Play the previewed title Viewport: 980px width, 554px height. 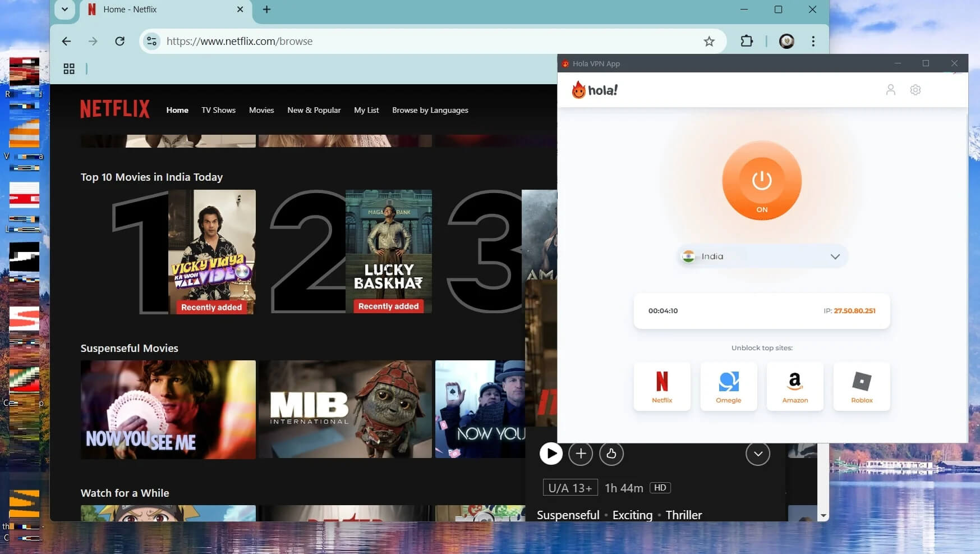551,454
